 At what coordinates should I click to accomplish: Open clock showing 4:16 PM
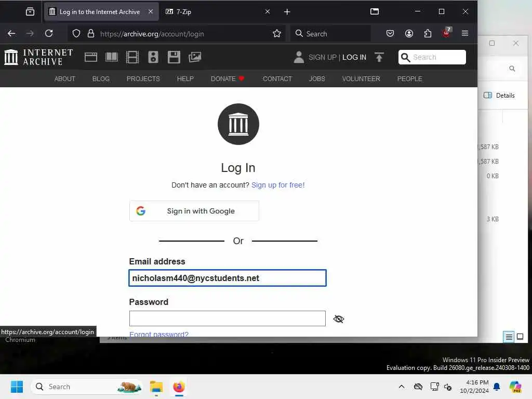coord(474,387)
